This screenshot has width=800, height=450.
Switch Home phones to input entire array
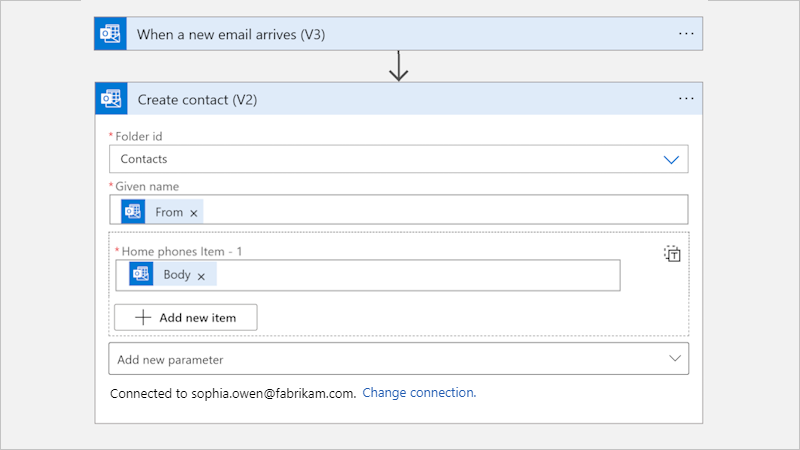pyautogui.click(x=673, y=254)
